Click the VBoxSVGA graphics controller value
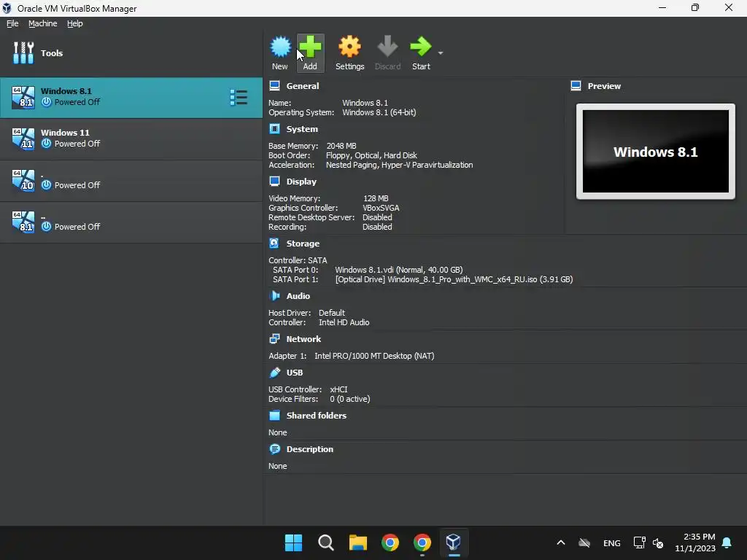Image resolution: width=747 pixels, height=560 pixels. click(x=381, y=208)
